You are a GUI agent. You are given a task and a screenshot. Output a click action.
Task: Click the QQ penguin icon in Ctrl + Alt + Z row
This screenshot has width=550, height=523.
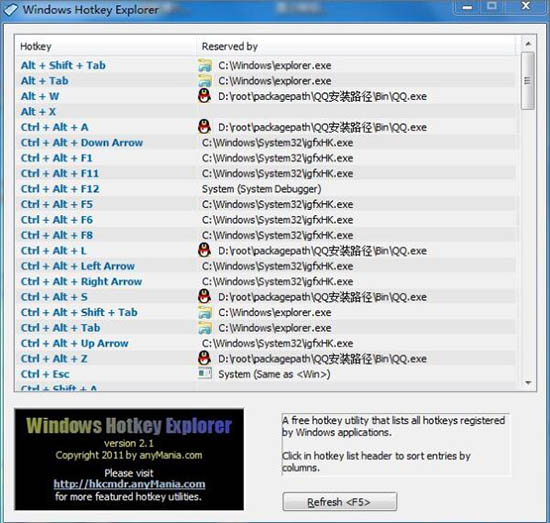(204, 358)
